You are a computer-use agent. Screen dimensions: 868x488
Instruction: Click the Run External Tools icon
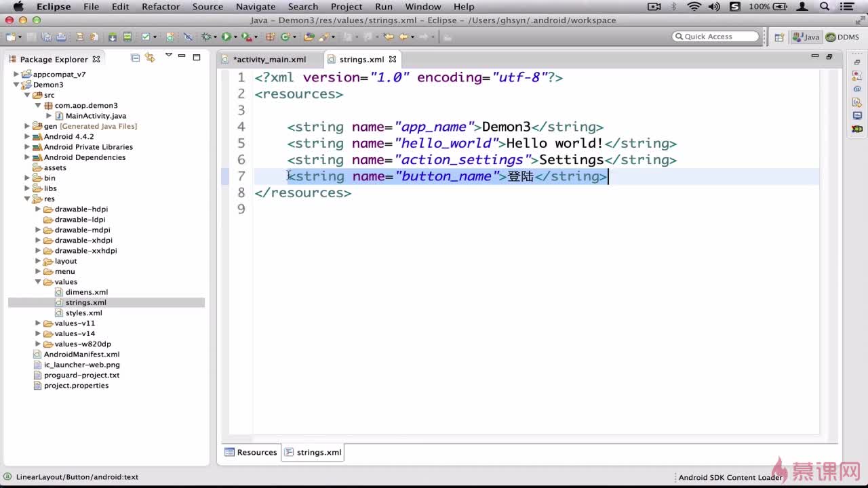[246, 37]
